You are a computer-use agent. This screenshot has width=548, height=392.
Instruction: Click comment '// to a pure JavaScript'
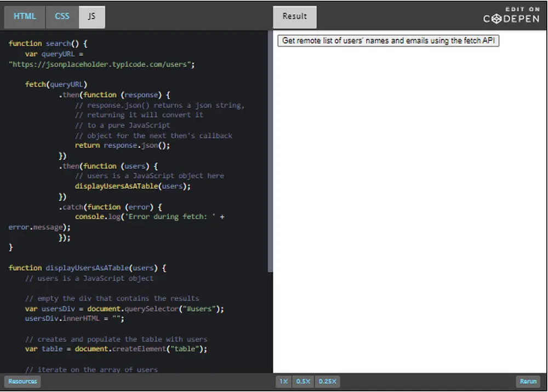click(122, 125)
